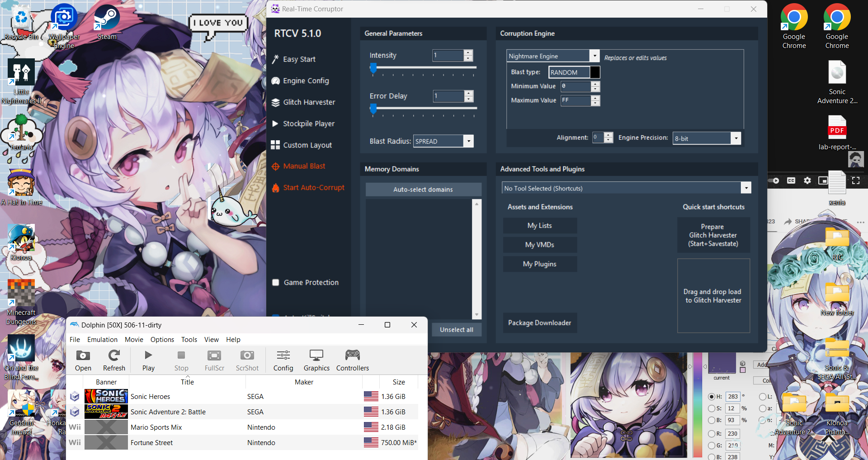The height and width of the screenshot is (460, 868).
Task: Open Dolphin Graphics settings icon
Action: pyautogui.click(x=316, y=356)
